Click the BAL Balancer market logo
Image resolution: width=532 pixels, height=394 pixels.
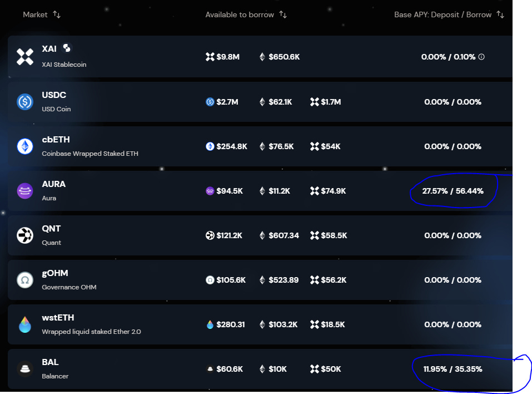(25, 369)
